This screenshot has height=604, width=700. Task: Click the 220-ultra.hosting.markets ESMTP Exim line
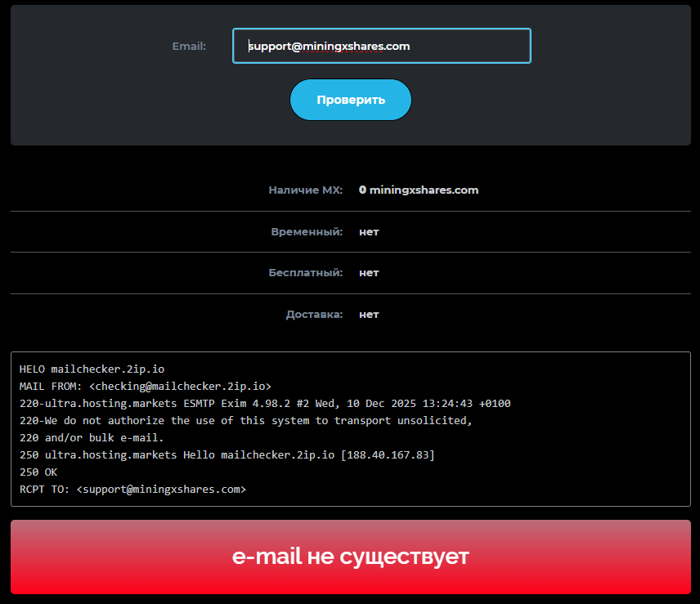pyautogui.click(x=265, y=404)
